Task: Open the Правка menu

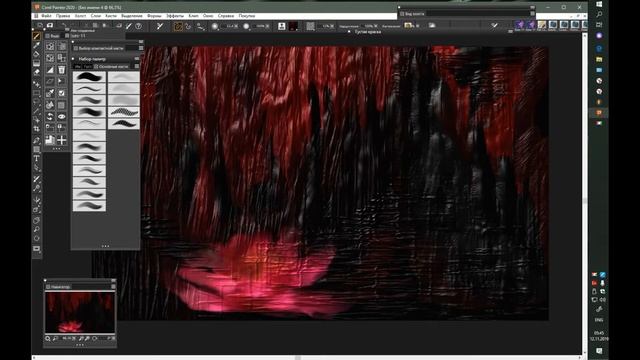Action: (63, 16)
